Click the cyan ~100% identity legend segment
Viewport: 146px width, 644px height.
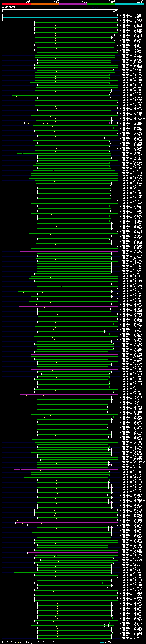[130, 4]
